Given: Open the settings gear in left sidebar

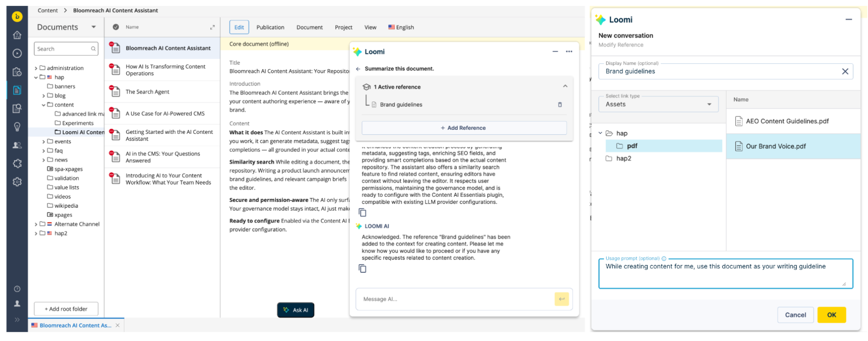Looking at the screenshot, I should tap(17, 182).
